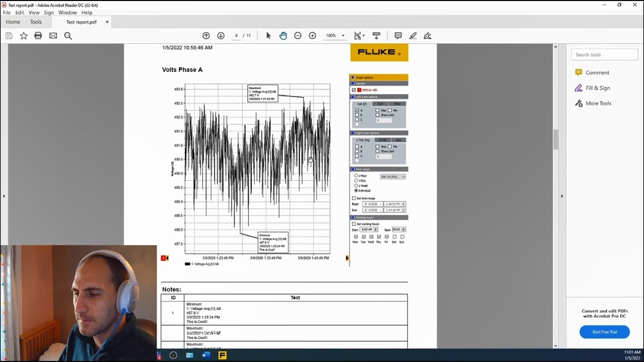The width and height of the screenshot is (644, 362).
Task: Open the fit page options icon
Action: (x=359, y=36)
